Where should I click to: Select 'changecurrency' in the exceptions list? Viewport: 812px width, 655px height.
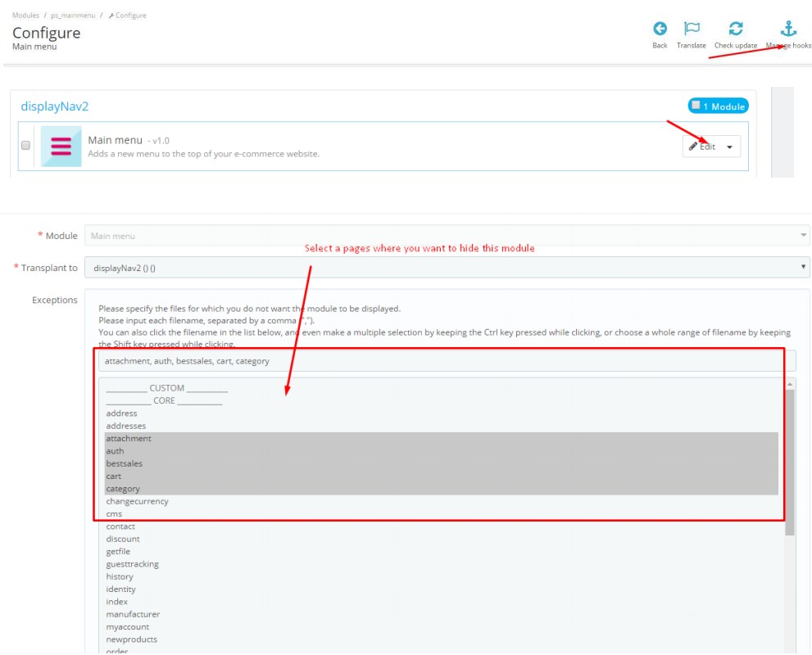point(137,501)
